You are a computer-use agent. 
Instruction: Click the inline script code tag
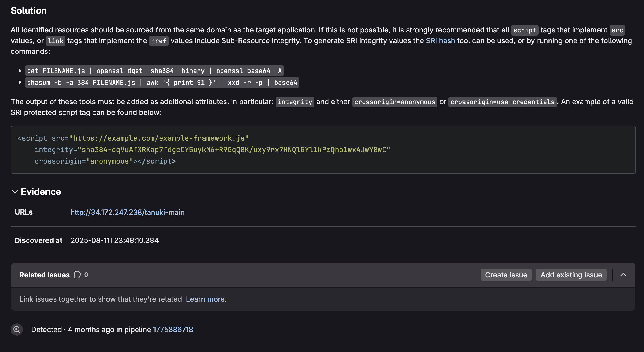(x=525, y=30)
